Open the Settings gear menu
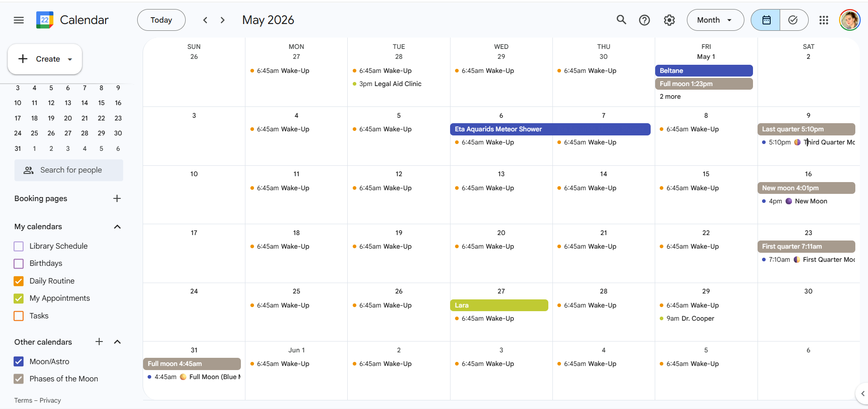This screenshot has width=868, height=409. (669, 20)
